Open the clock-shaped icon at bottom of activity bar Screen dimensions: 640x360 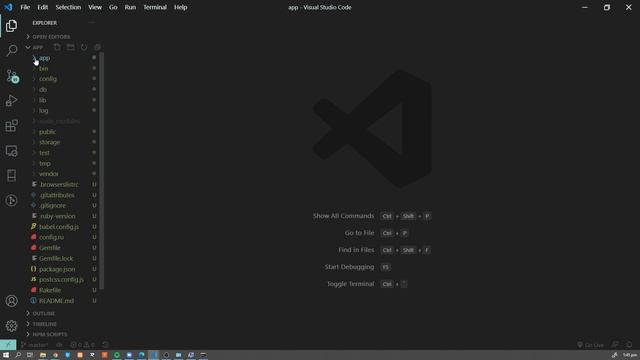click(11, 200)
